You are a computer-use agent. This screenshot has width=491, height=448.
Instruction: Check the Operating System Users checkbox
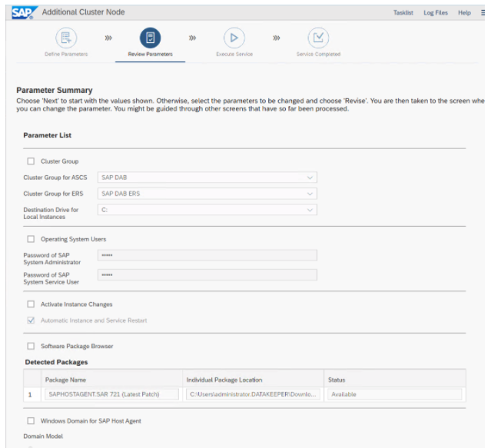click(x=31, y=239)
